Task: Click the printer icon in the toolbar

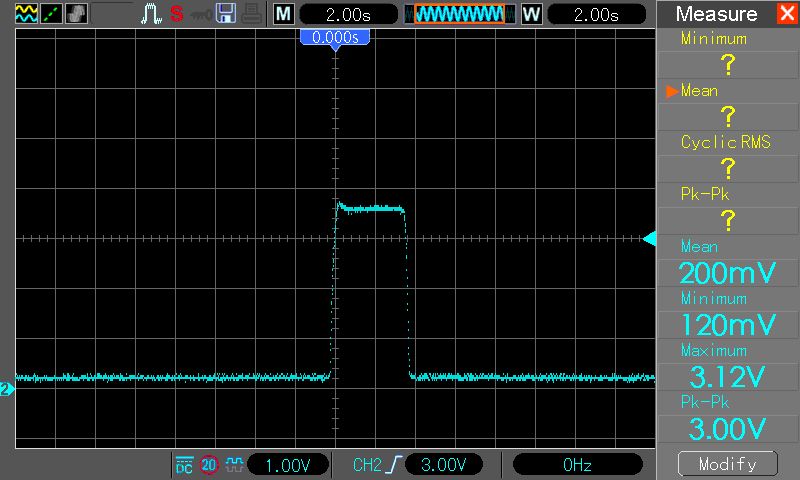Action: pos(250,14)
